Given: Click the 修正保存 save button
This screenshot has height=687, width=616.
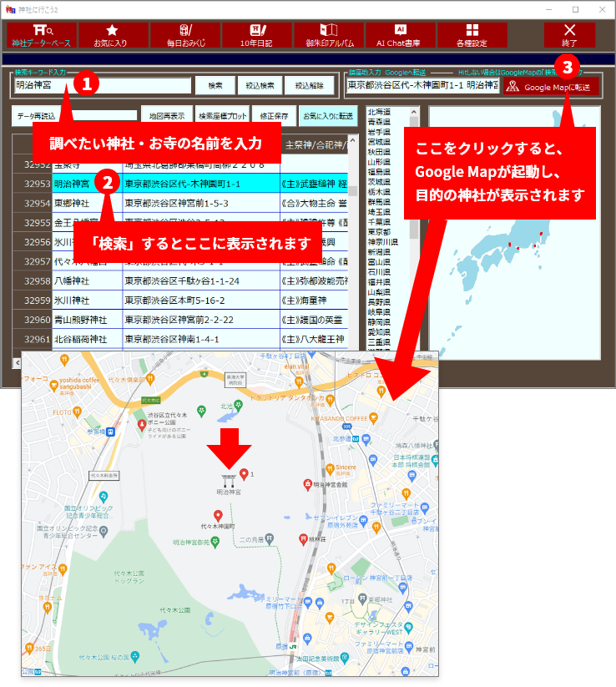Looking at the screenshot, I should (274, 116).
